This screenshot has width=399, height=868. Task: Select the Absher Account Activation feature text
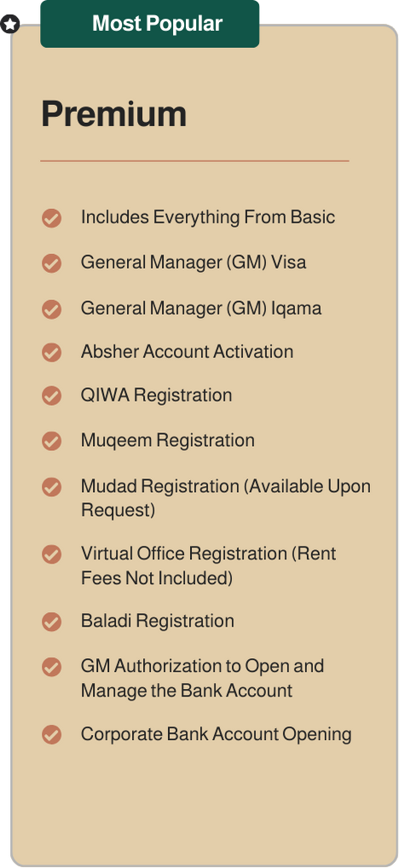[x=187, y=351]
